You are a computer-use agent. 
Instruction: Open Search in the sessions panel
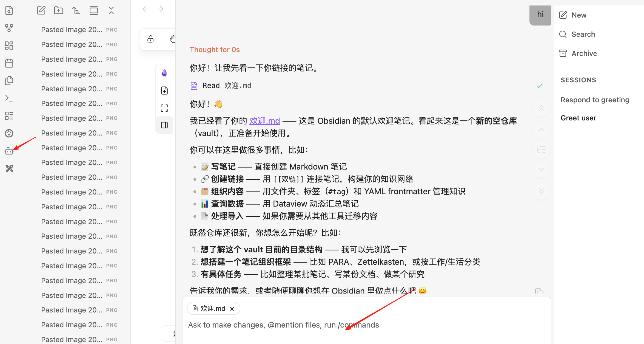(577, 34)
